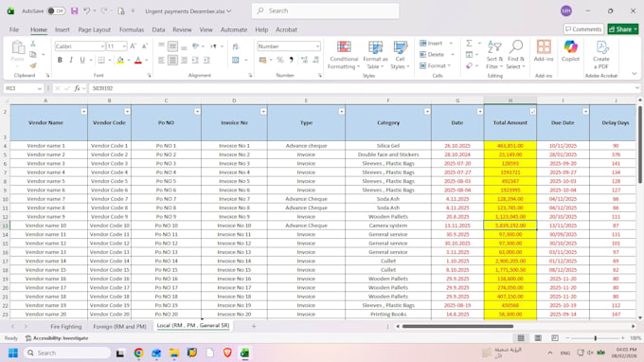The image size is (644, 362).
Task: Click AutoSum sigma icon
Action: coord(469,44)
